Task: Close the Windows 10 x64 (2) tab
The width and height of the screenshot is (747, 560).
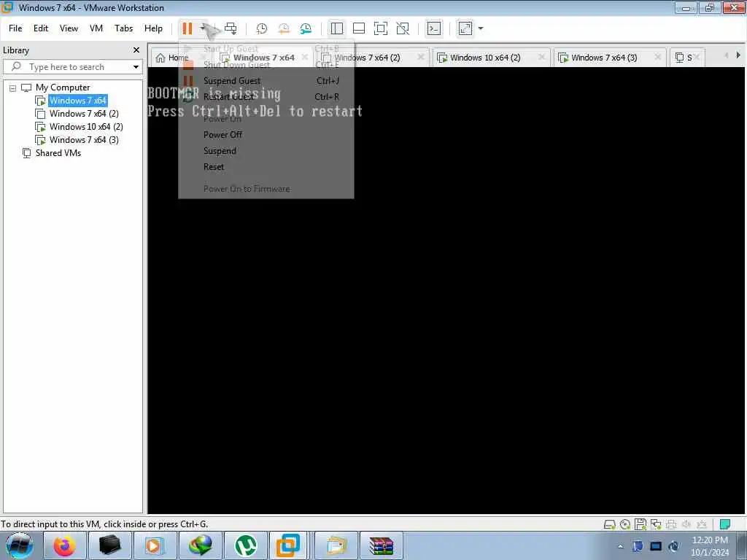Action: point(542,57)
